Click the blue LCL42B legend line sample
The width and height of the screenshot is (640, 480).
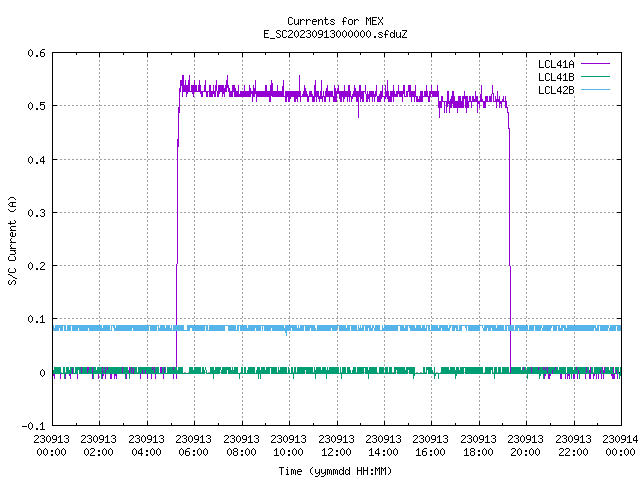(x=596, y=89)
